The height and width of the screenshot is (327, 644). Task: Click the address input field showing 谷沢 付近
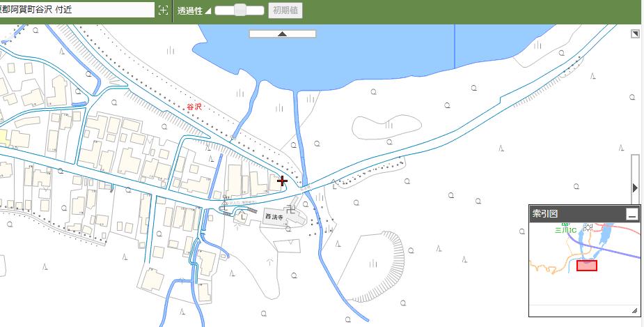77,10
